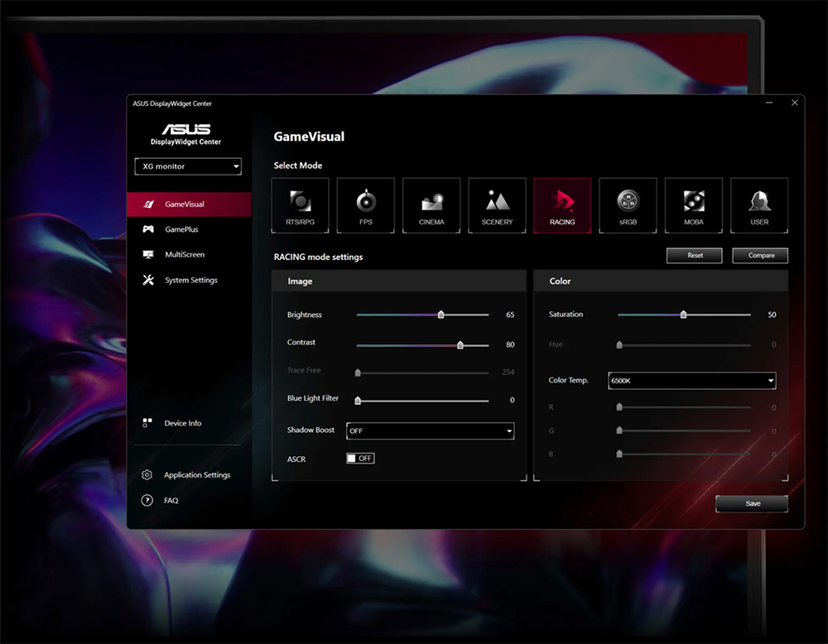Viewport: 828px width, 644px height.
Task: Switch to System Settings
Action: [x=192, y=280]
